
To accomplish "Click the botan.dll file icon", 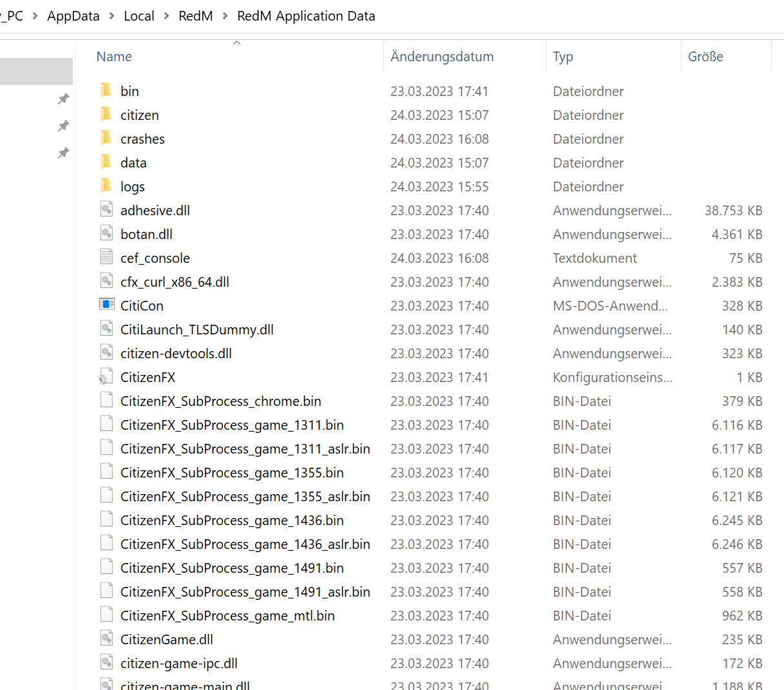I will (x=106, y=233).
